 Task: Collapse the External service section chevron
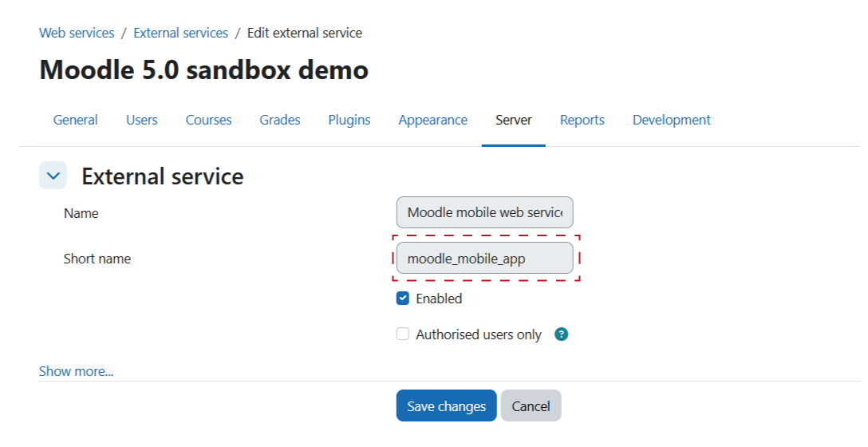coord(53,176)
